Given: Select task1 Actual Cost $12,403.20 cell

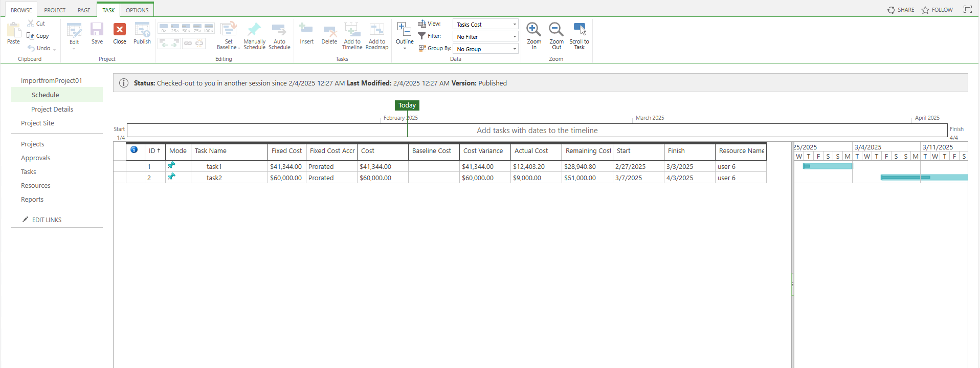Looking at the screenshot, I should point(536,166).
